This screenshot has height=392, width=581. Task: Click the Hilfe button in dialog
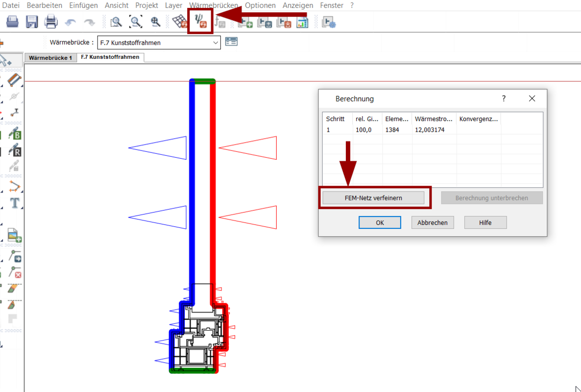click(485, 222)
